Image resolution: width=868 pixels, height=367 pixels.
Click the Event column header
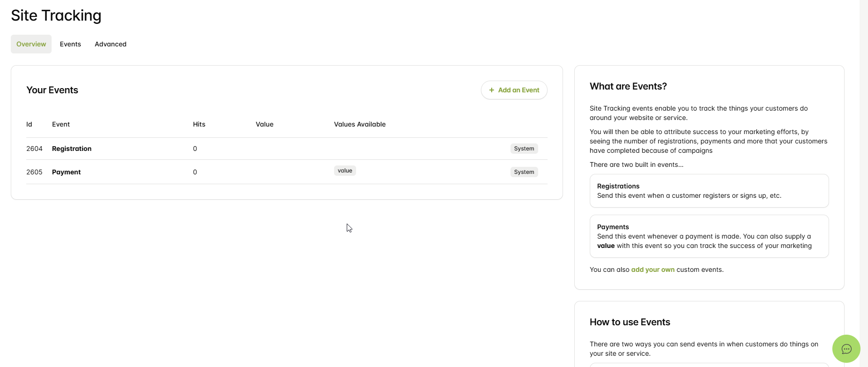pos(61,124)
